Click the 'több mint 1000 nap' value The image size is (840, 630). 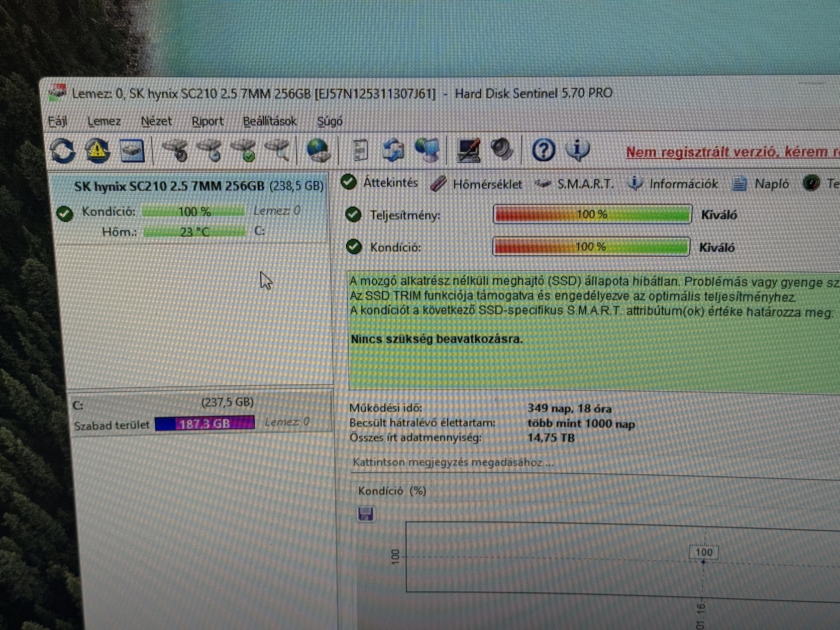[x=581, y=424]
